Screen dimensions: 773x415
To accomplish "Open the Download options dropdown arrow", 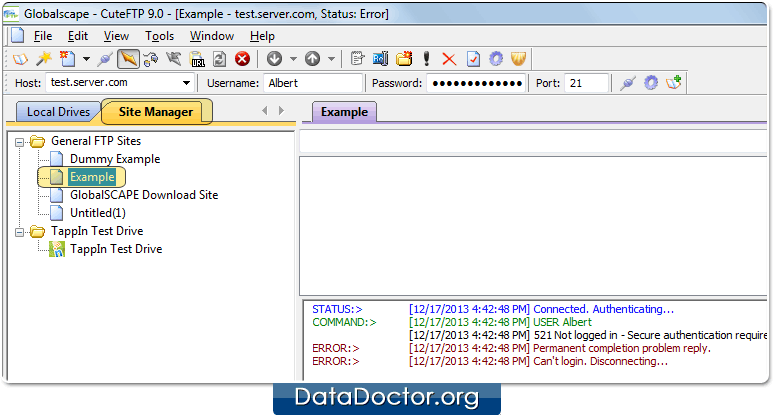I will [x=293, y=59].
